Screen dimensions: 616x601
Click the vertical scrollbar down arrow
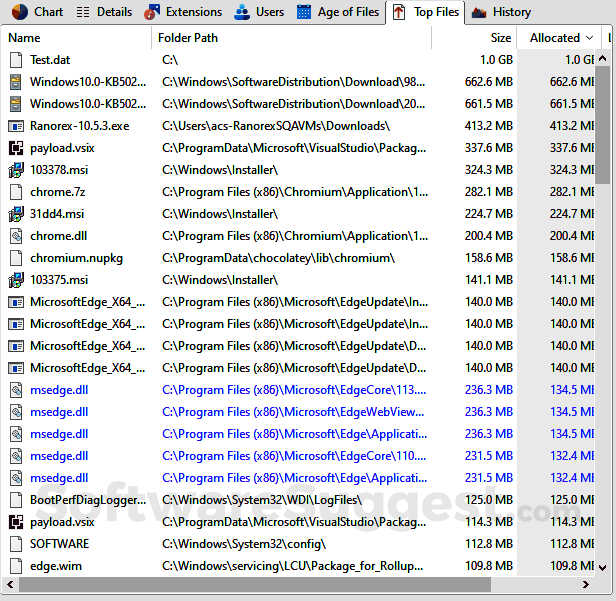click(x=602, y=567)
